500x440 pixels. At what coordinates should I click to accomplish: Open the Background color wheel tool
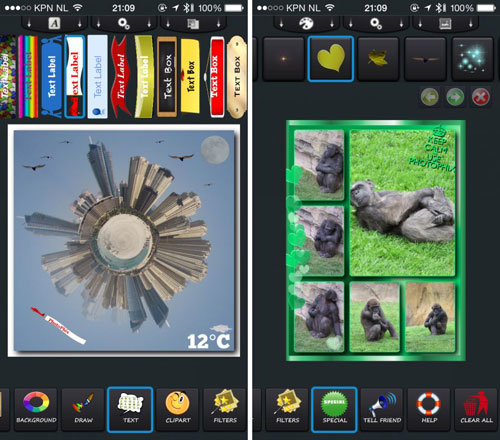[x=36, y=409]
